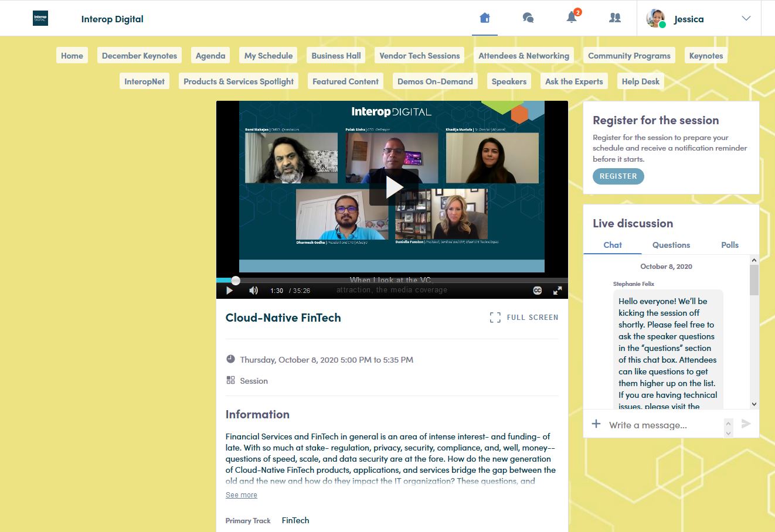The image size is (775, 532).
Task: Open My Schedule
Action: [268, 56]
